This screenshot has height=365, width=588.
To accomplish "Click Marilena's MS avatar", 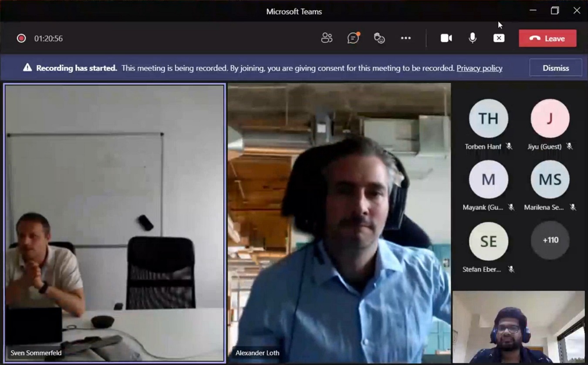I will pos(550,179).
